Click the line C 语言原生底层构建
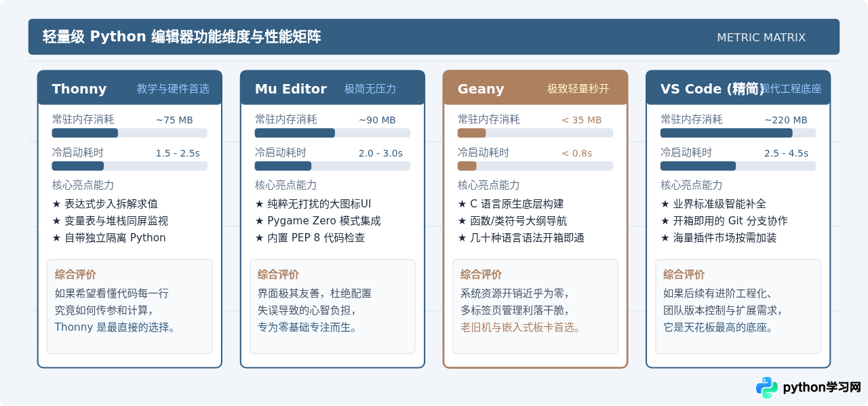Screen dimensions: 868x406 pyautogui.click(x=511, y=203)
